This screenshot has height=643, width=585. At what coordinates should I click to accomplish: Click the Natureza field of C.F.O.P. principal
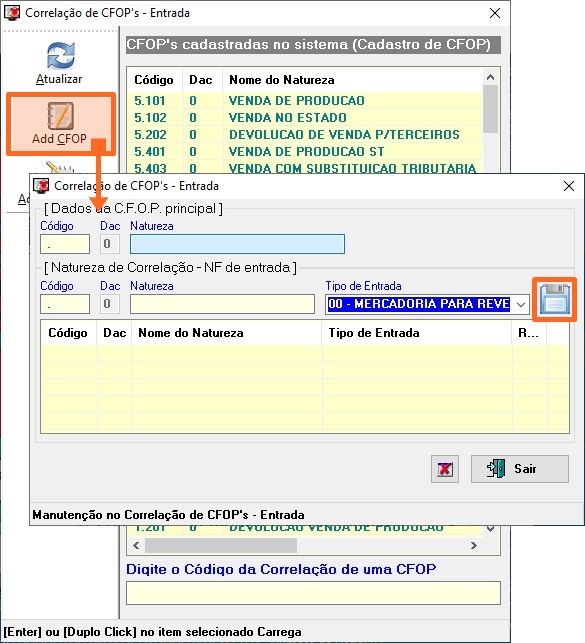point(237,244)
